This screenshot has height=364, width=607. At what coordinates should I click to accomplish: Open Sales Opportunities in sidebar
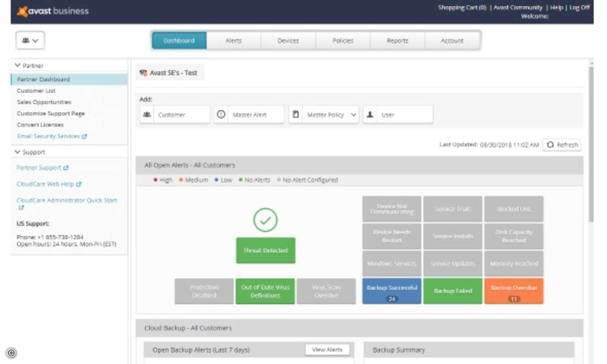tap(44, 102)
